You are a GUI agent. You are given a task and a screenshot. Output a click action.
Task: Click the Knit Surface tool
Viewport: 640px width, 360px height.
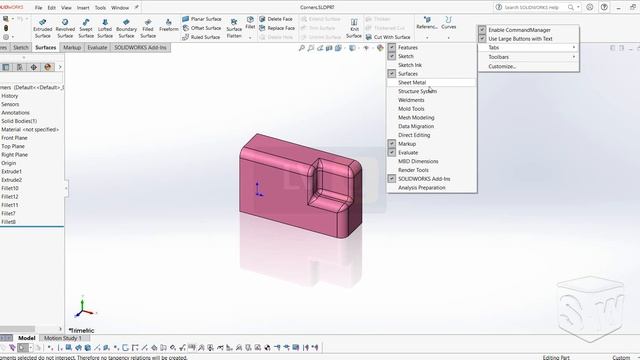354,28
